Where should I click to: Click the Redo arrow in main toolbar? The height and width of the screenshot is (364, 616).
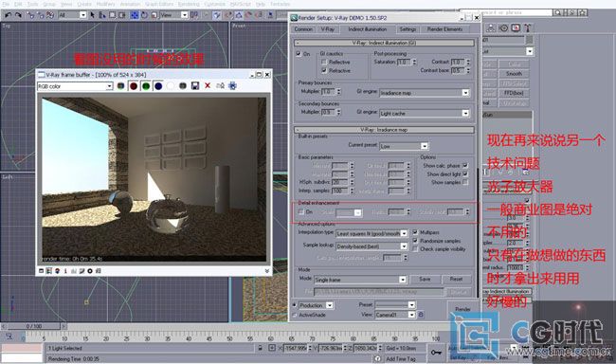click(x=18, y=15)
